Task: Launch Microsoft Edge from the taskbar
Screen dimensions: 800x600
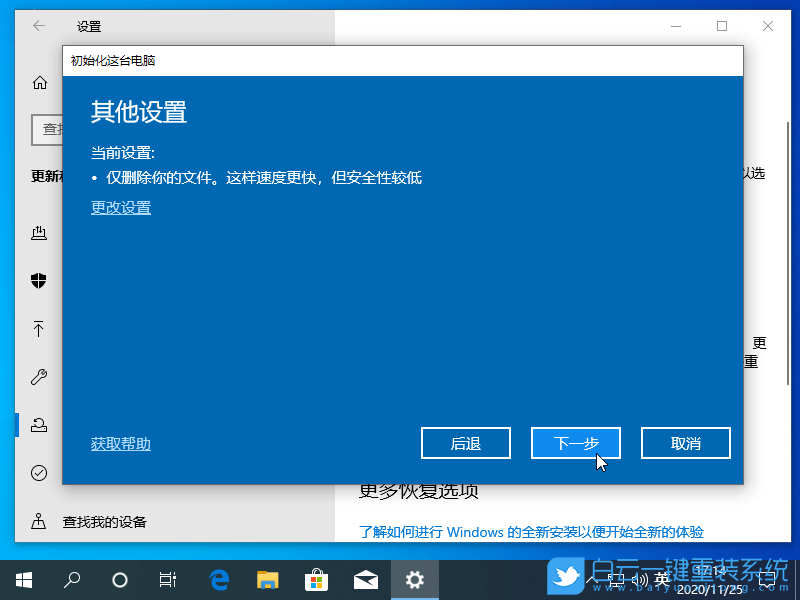Action: [216, 578]
